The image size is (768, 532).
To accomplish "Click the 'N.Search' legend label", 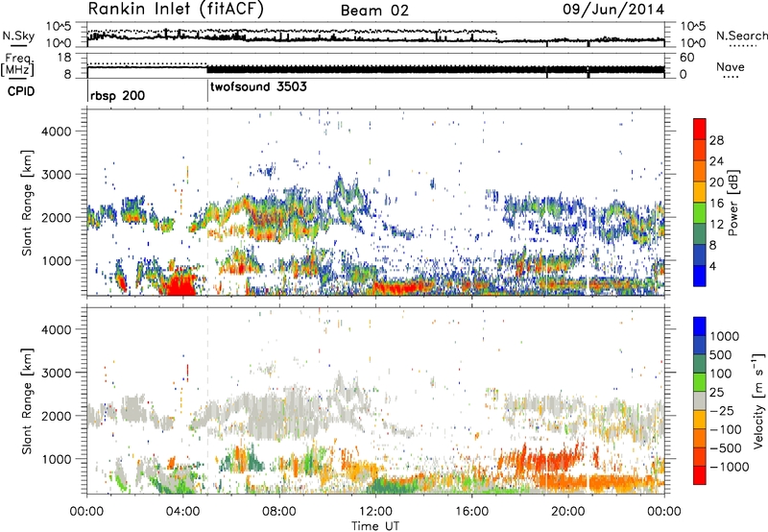I will (x=741, y=36).
